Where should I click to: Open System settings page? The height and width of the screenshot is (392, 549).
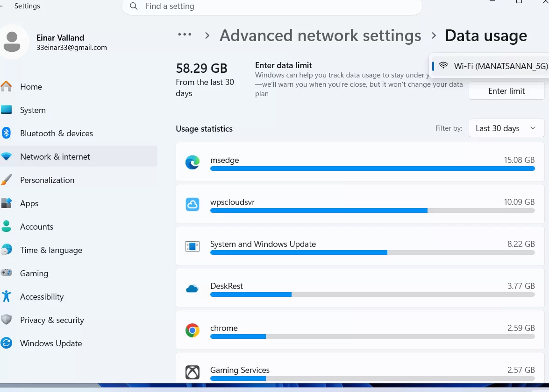pos(79,110)
